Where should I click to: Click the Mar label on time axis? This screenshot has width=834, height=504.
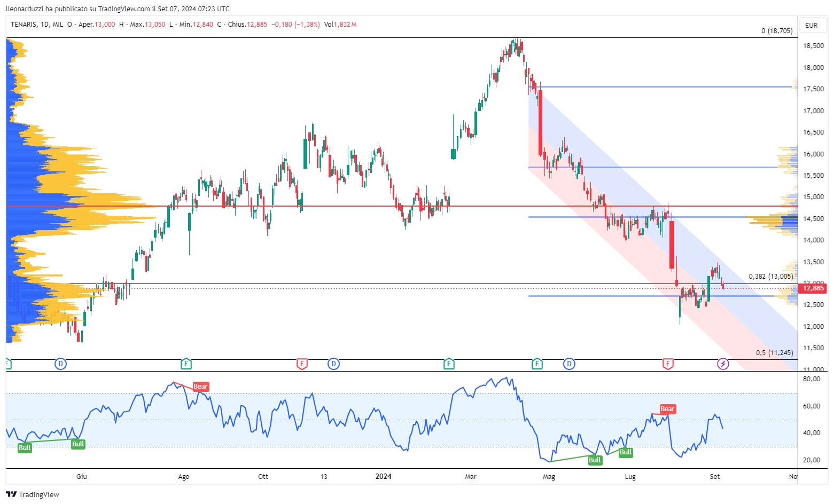[471, 476]
